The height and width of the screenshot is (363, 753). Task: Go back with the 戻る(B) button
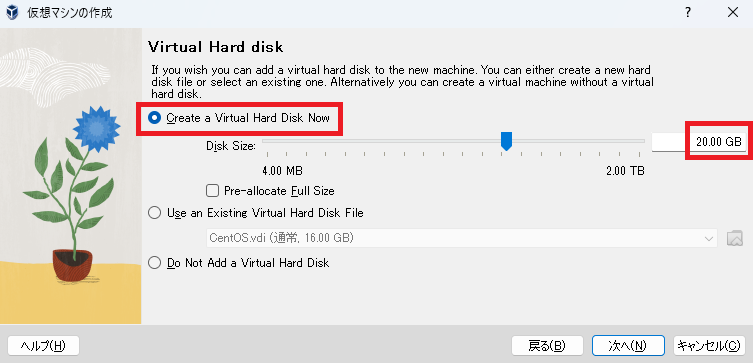(x=547, y=345)
